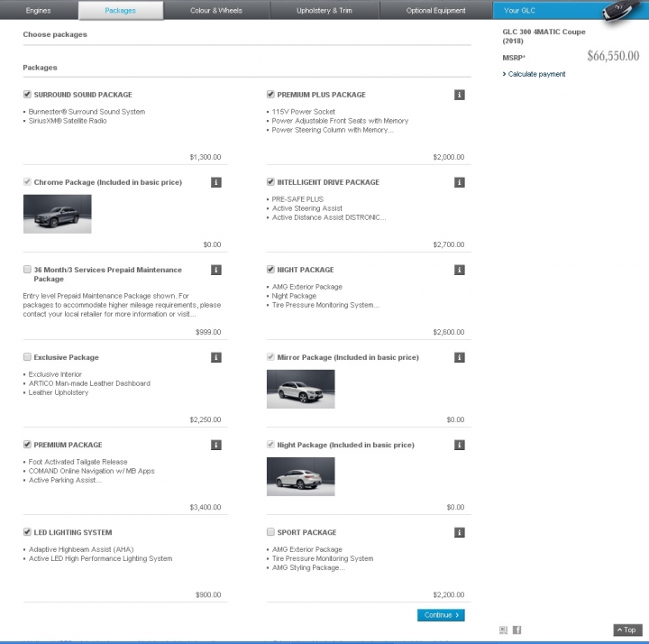This screenshot has width=649, height=644.
Task: Click the $1,300.00 Surround Sound price
Action: coord(206,157)
